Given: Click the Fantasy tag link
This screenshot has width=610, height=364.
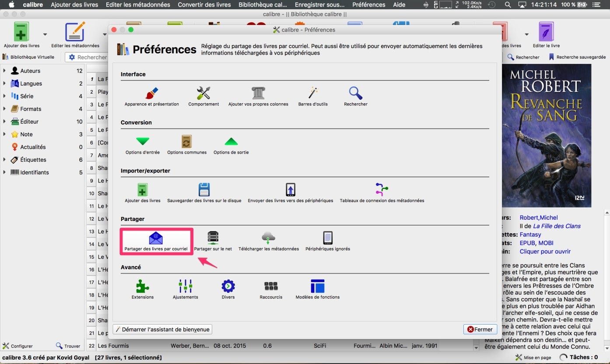Looking at the screenshot, I should point(530,234).
